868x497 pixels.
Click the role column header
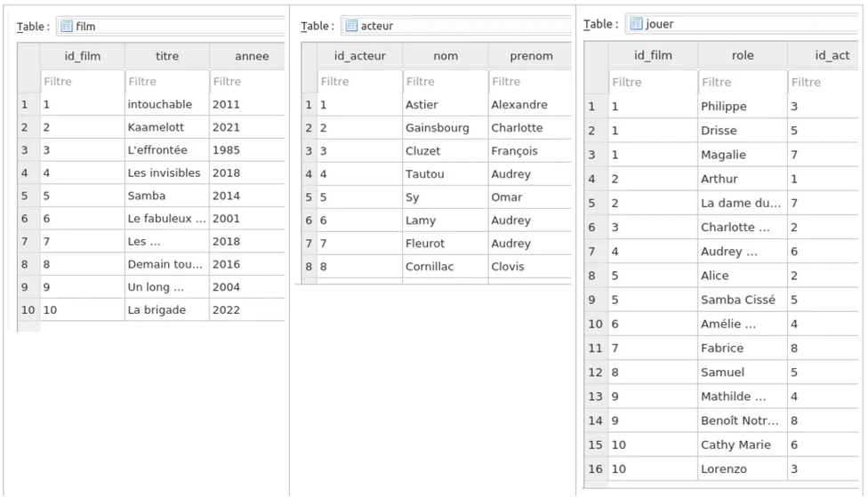pyautogui.click(x=743, y=56)
